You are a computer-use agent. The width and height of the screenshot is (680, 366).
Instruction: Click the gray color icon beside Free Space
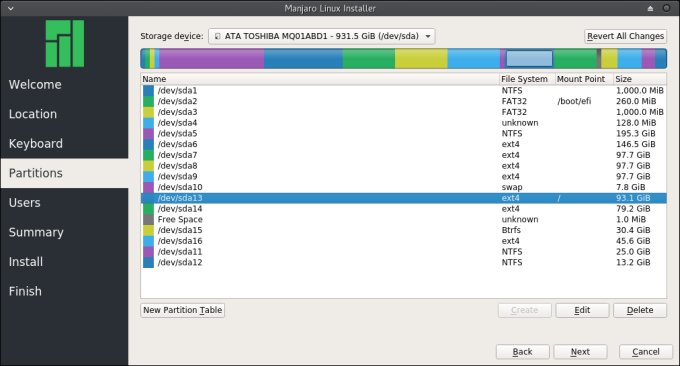click(x=148, y=219)
